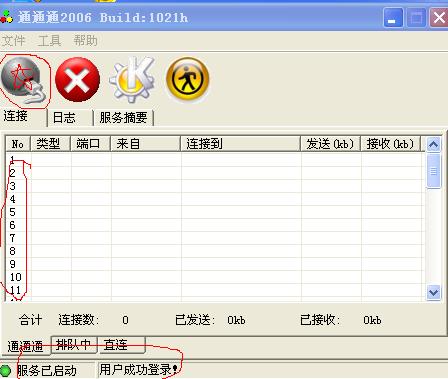Click the scrollbar down arrow
Screen dimensions: 448x379
coord(433,293)
